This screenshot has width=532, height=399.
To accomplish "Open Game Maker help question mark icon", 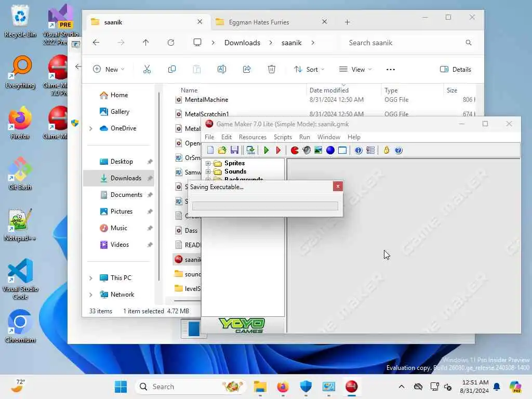I will click(398, 150).
